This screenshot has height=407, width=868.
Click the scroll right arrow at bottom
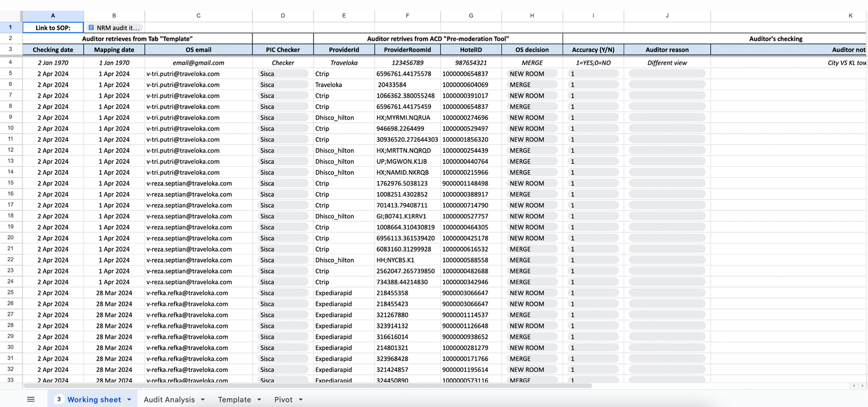coord(862,386)
